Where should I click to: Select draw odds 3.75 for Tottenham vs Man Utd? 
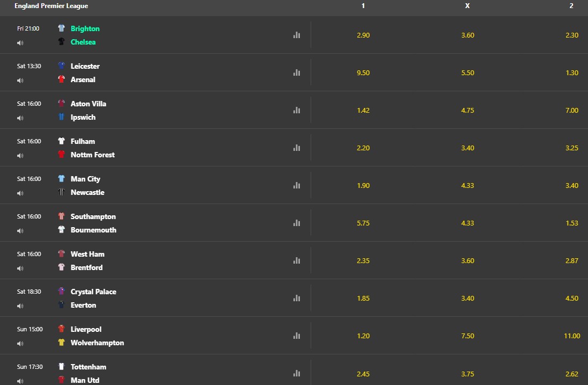pos(467,374)
